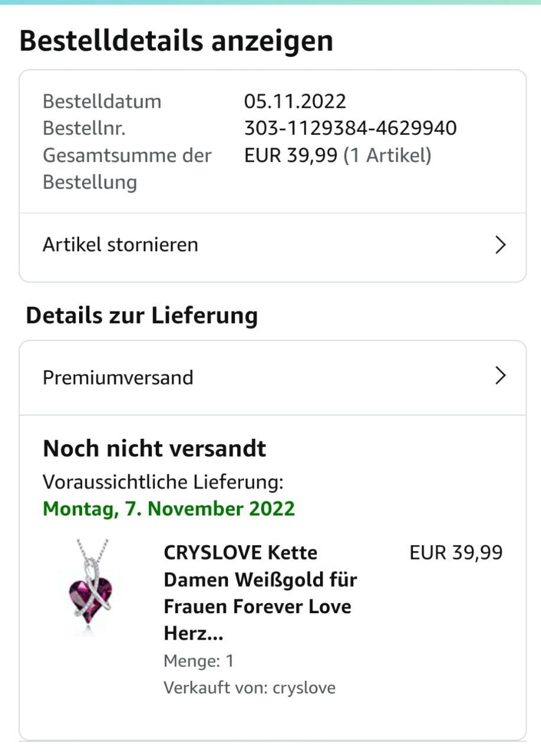The image size is (541, 756).
Task: Open Premiumversand shipping details
Action: click(118, 377)
